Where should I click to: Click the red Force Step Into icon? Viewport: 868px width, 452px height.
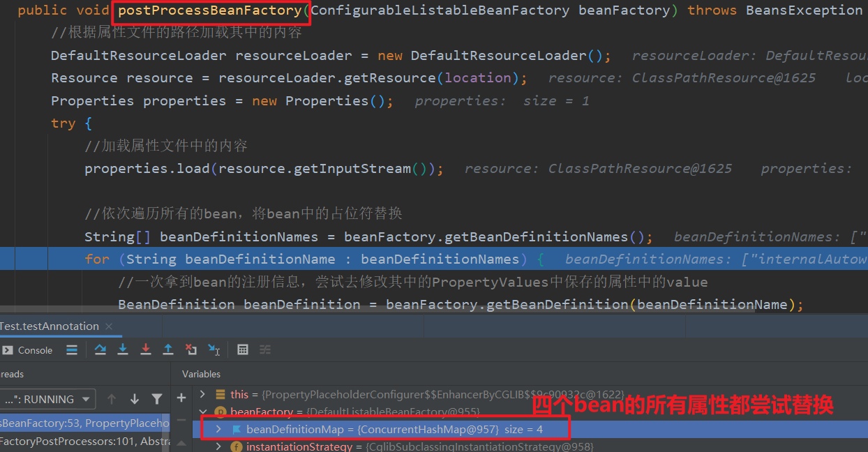tap(145, 349)
